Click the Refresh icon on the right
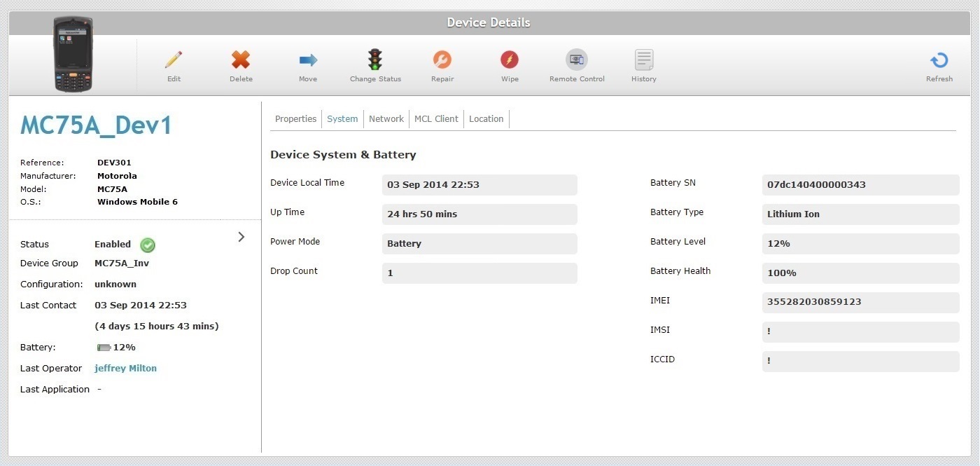 click(x=939, y=60)
